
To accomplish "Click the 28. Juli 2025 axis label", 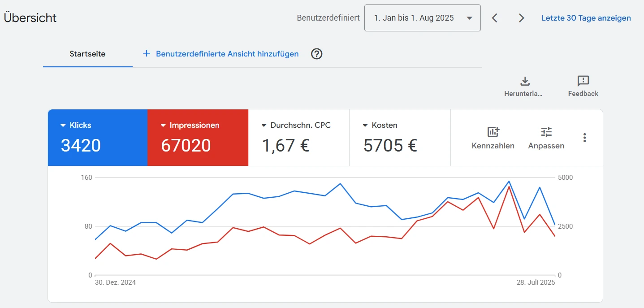I will (x=536, y=282).
